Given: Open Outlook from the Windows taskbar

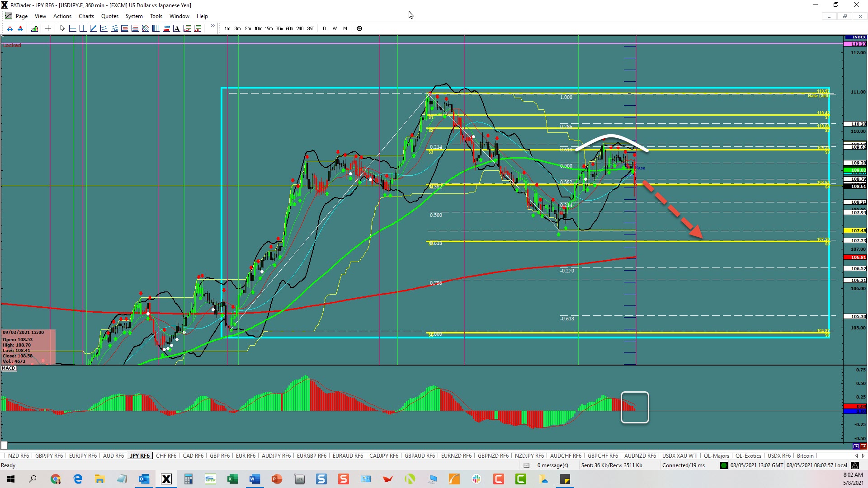Looking at the screenshot, I should tap(144, 479).
